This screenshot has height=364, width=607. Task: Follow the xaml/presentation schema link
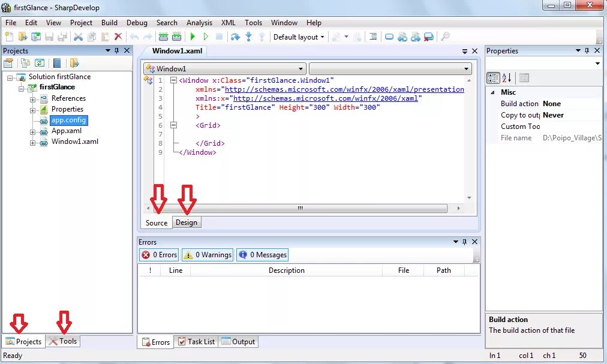click(x=344, y=89)
